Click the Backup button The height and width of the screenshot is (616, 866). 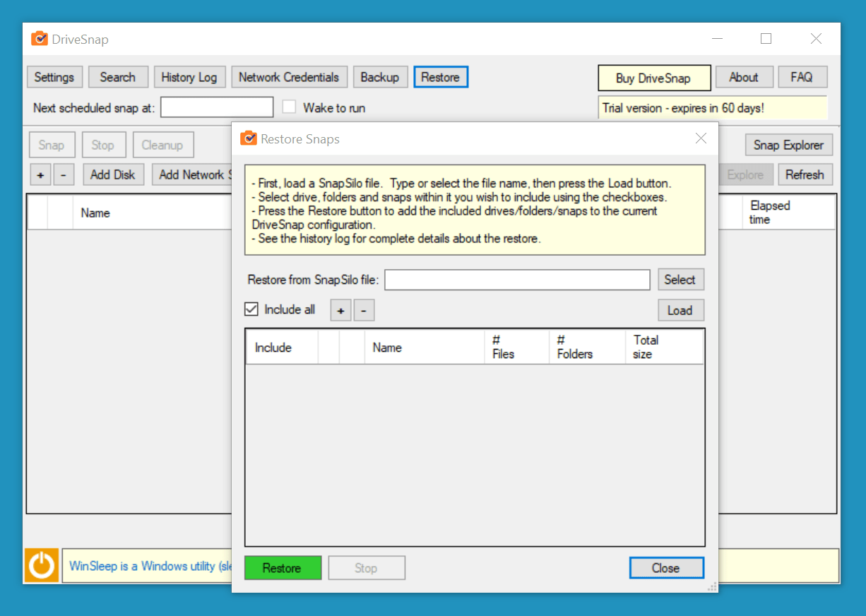tap(380, 77)
